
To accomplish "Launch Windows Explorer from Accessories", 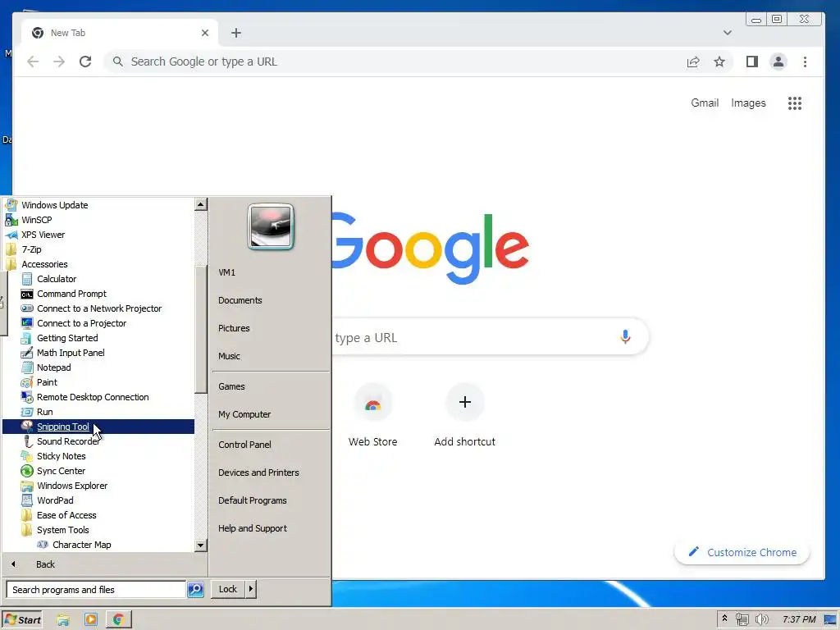I will tap(72, 486).
